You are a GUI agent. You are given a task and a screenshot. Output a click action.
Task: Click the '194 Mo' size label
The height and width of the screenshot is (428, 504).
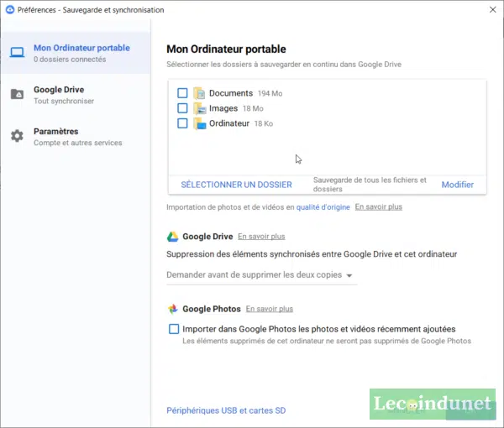tap(270, 93)
